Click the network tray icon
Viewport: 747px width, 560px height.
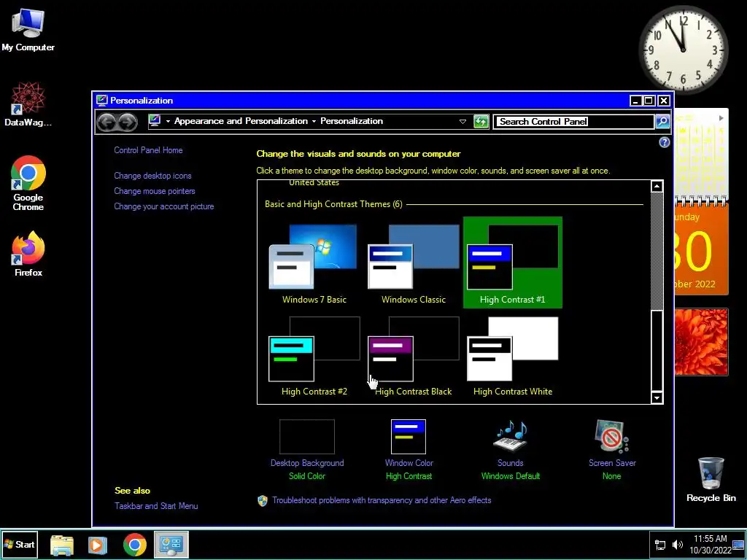660,545
